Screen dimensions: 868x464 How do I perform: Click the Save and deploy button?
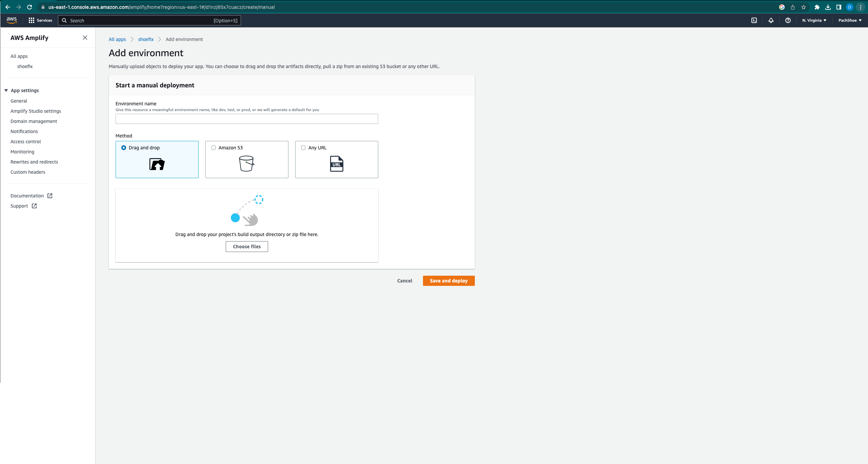point(448,281)
